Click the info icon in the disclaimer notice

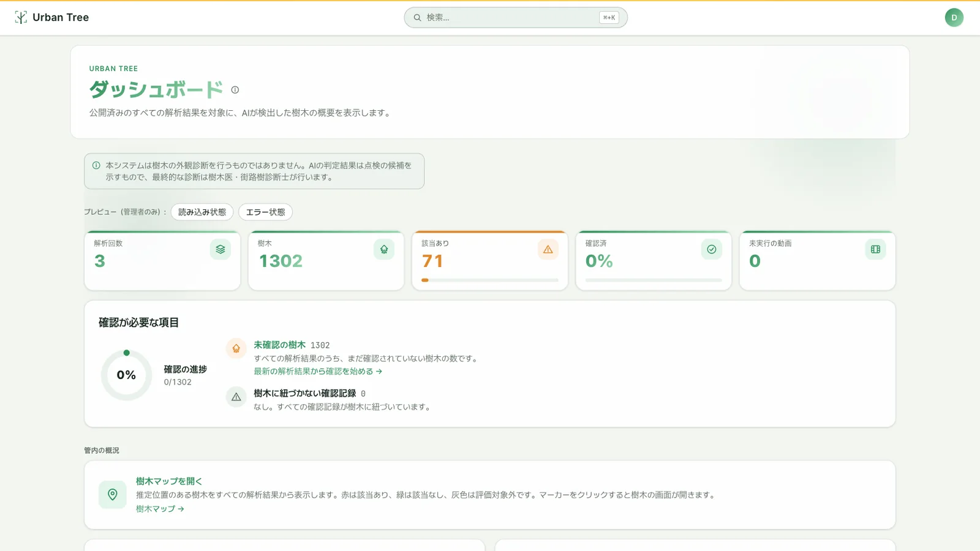coord(96,165)
